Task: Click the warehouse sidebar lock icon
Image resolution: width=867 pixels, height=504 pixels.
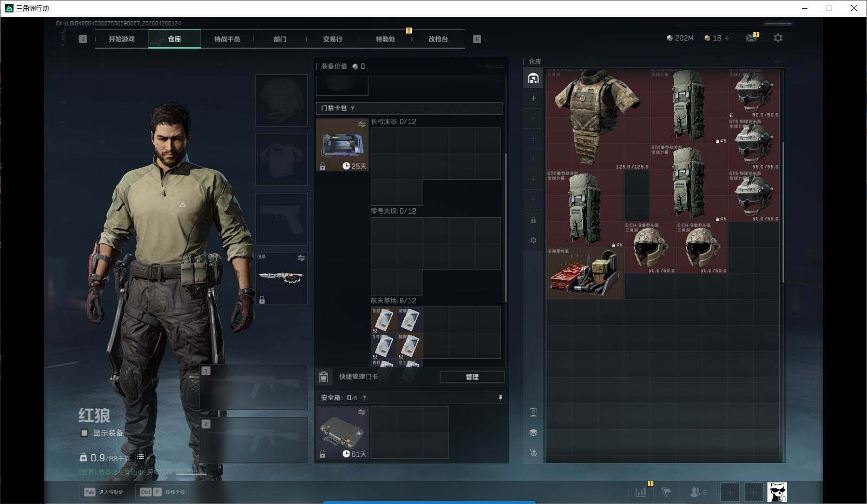Action: (534, 220)
